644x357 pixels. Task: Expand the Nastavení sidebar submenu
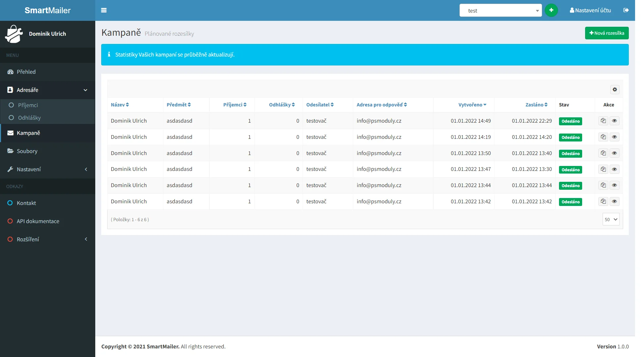(48, 169)
